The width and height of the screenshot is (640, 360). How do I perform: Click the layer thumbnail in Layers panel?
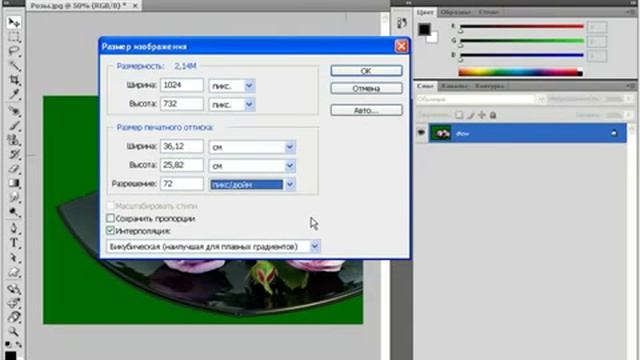click(441, 133)
